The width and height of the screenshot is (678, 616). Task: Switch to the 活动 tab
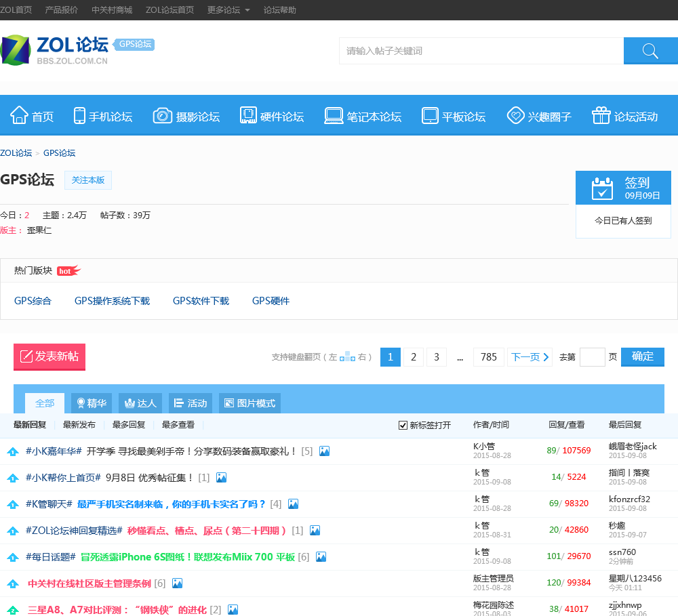pos(191,403)
